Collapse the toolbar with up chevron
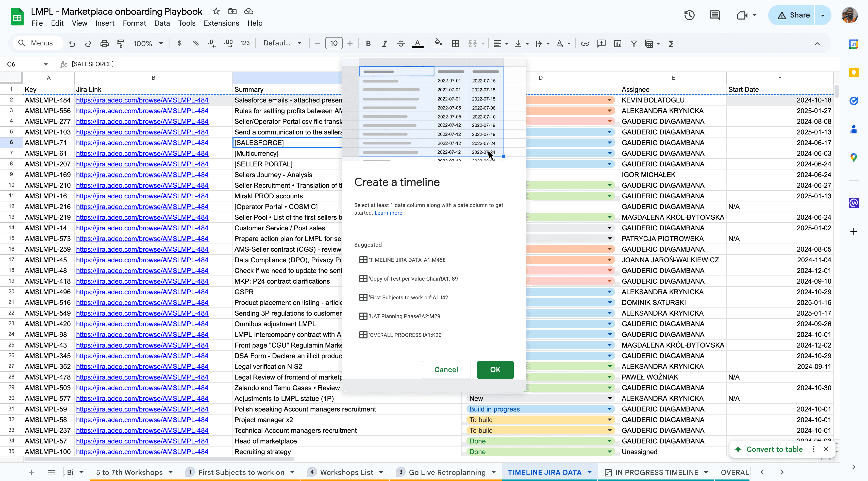This screenshot has height=481, width=868. point(817,43)
